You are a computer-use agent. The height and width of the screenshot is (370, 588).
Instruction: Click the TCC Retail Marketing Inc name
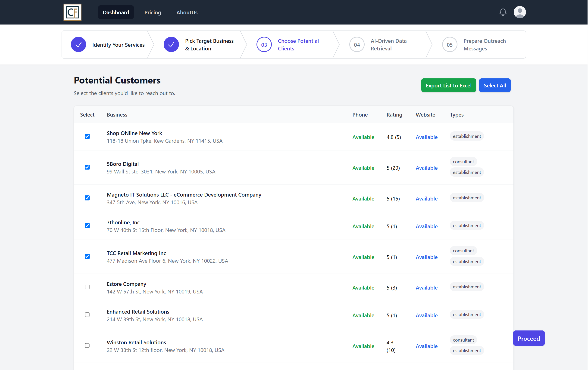click(136, 253)
